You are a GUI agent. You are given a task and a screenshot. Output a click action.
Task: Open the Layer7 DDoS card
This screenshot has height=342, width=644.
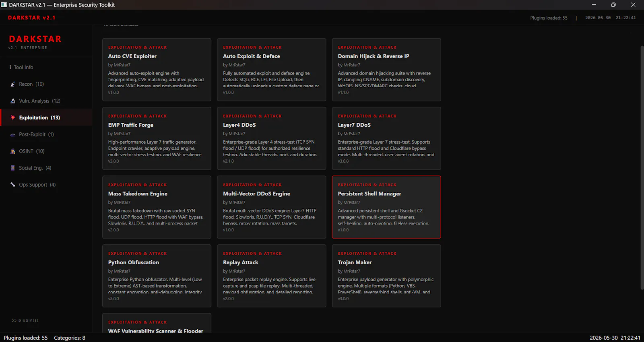pyautogui.click(x=386, y=138)
